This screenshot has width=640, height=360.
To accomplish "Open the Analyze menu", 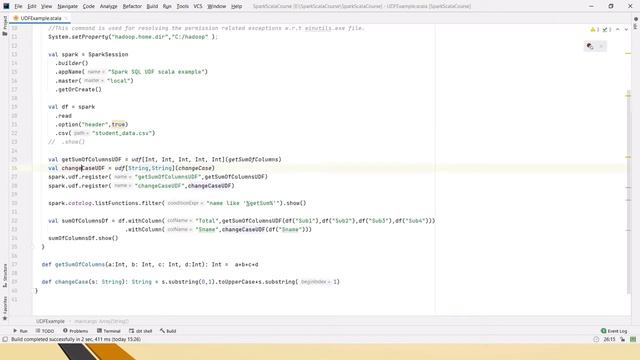I will [109, 6].
